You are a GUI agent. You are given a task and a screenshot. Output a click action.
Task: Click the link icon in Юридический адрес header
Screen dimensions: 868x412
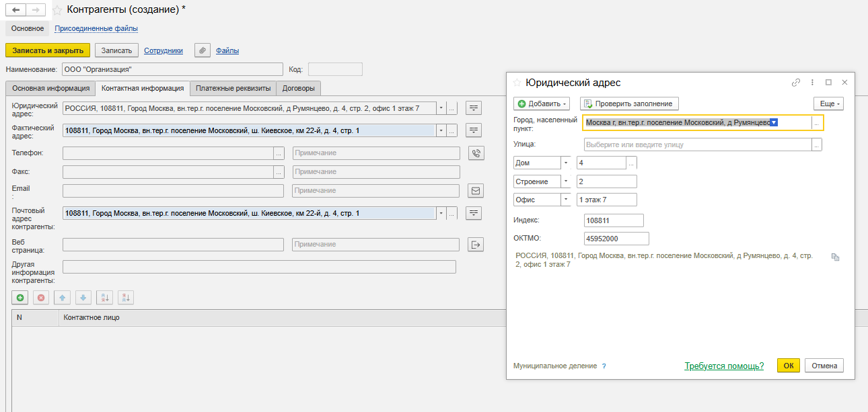coord(796,83)
